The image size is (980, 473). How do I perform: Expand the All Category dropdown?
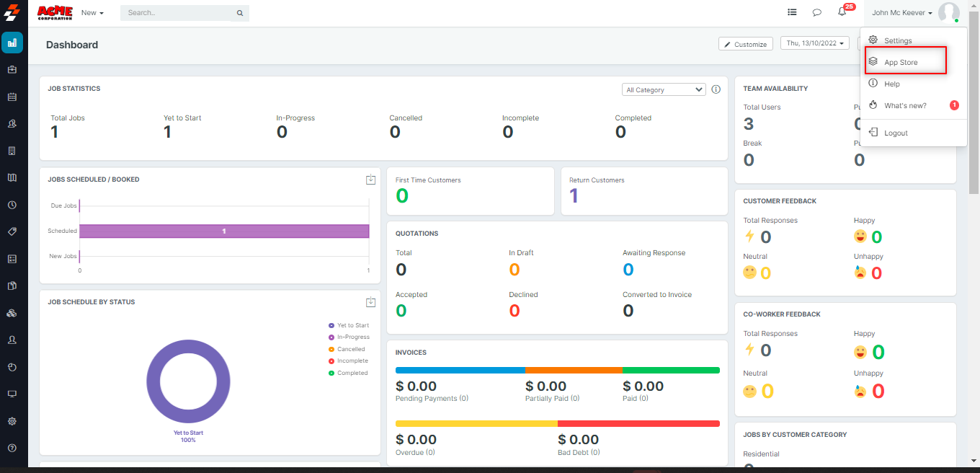664,89
